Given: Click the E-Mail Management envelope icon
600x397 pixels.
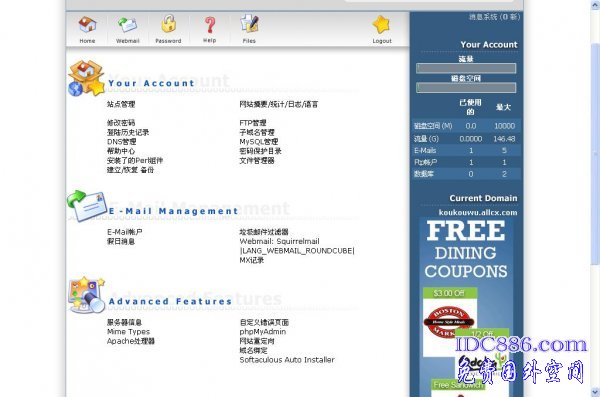Looking at the screenshot, I should pos(87,206).
